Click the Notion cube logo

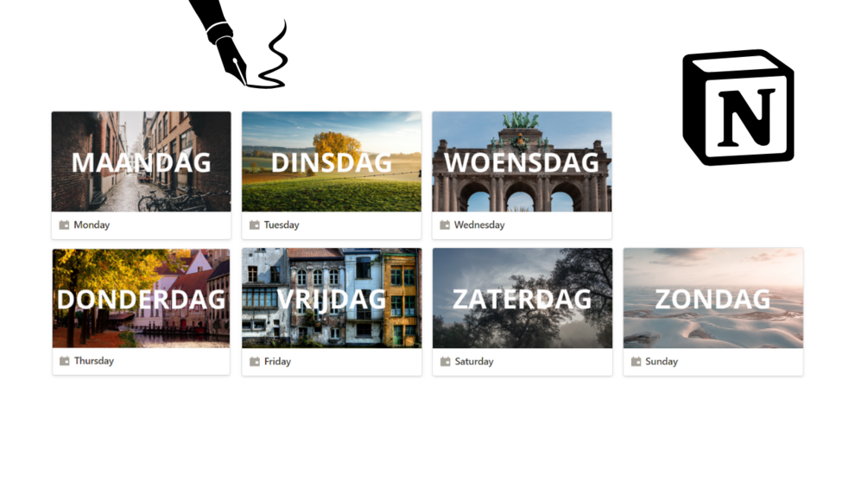click(738, 107)
